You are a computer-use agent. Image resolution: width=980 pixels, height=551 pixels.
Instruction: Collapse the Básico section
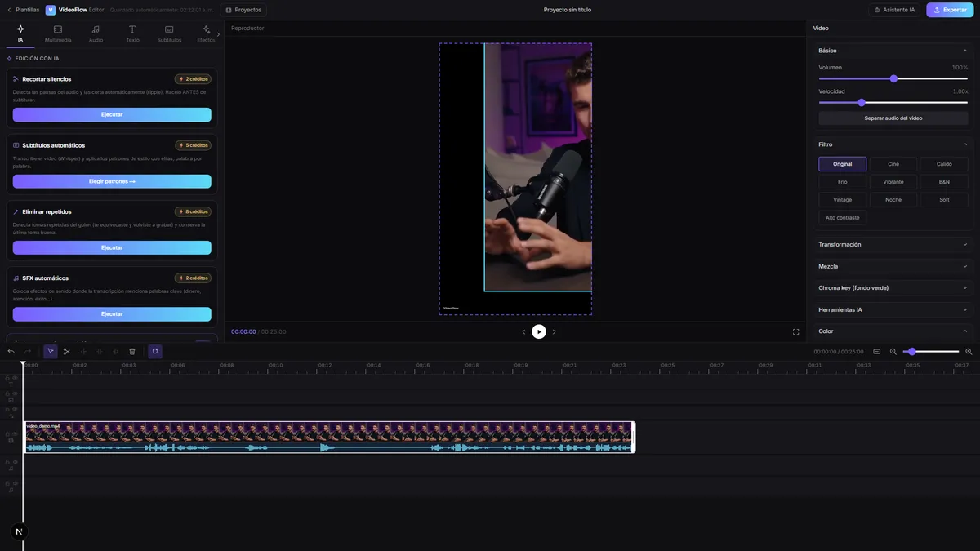point(893,51)
